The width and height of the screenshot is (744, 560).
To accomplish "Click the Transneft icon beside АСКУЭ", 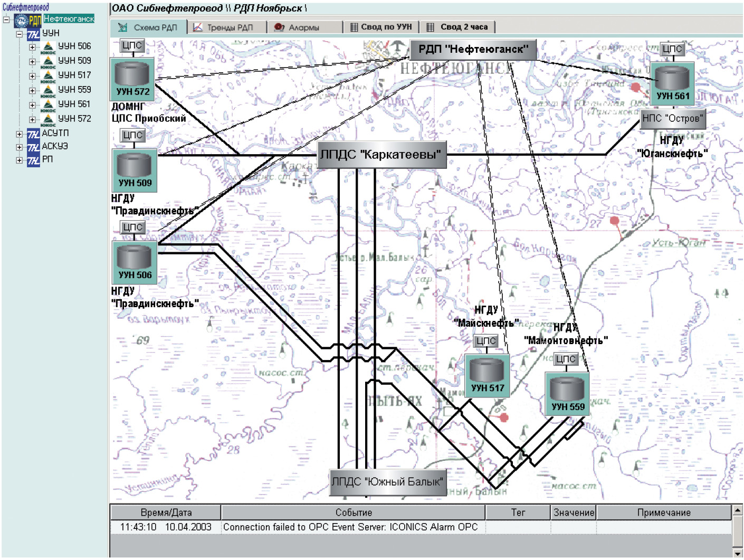I will (33, 147).
